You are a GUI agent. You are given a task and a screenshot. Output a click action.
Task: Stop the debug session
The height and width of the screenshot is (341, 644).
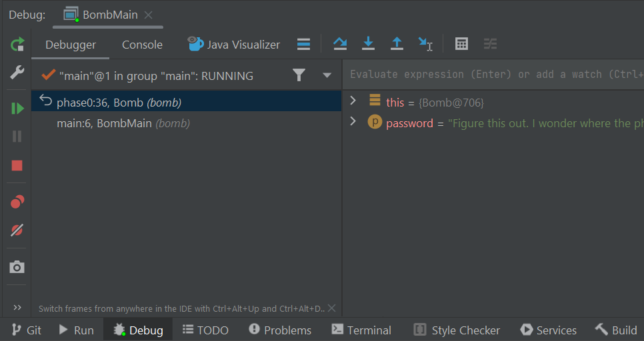click(17, 165)
